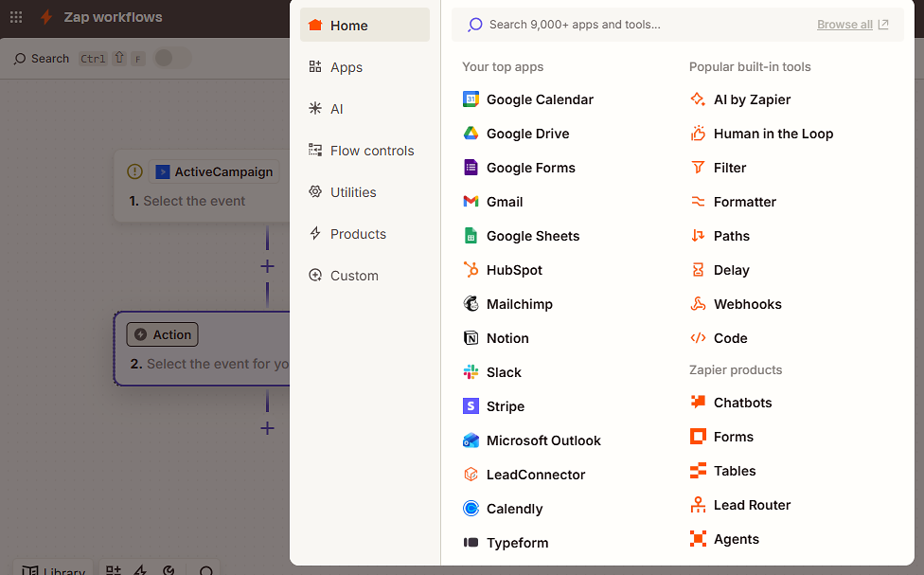Select the Notion app icon
The width and height of the screenshot is (924, 575).
pyautogui.click(x=471, y=338)
